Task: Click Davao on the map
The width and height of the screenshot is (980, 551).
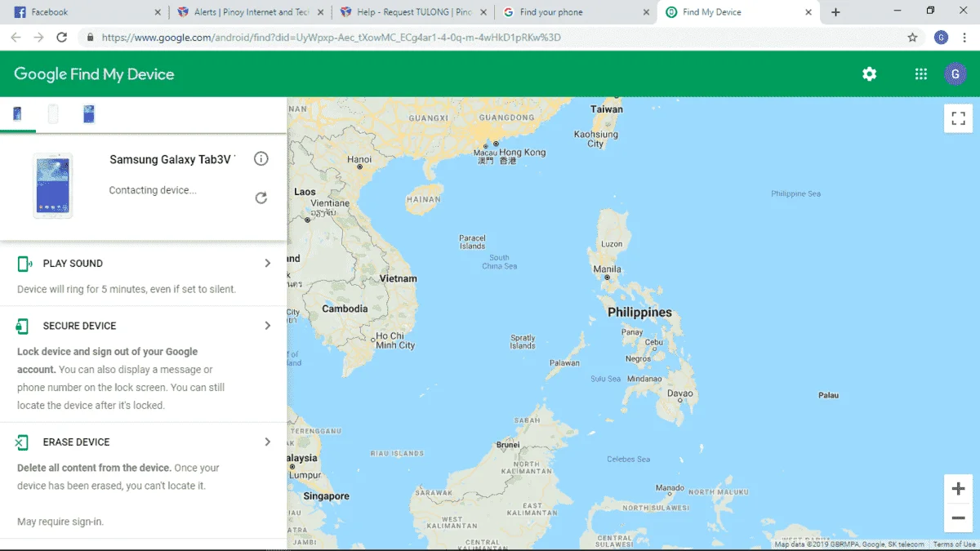Action: (679, 393)
